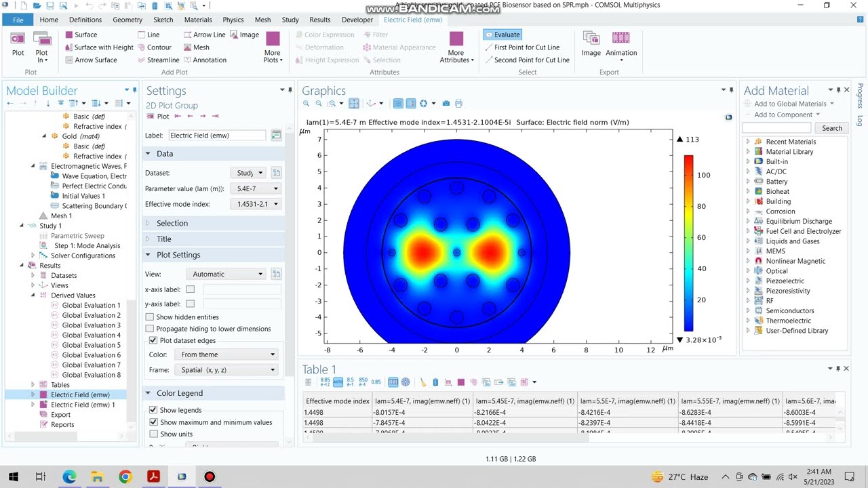Click the rainbow color legend bar

[688, 243]
